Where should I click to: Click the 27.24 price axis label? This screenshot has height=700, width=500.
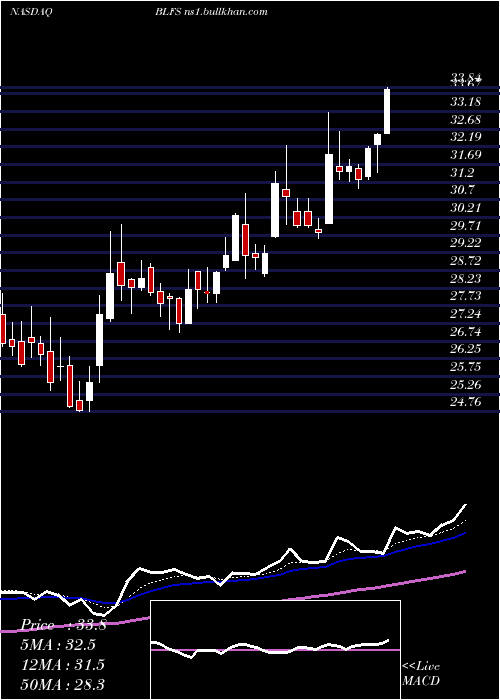pyautogui.click(x=466, y=314)
